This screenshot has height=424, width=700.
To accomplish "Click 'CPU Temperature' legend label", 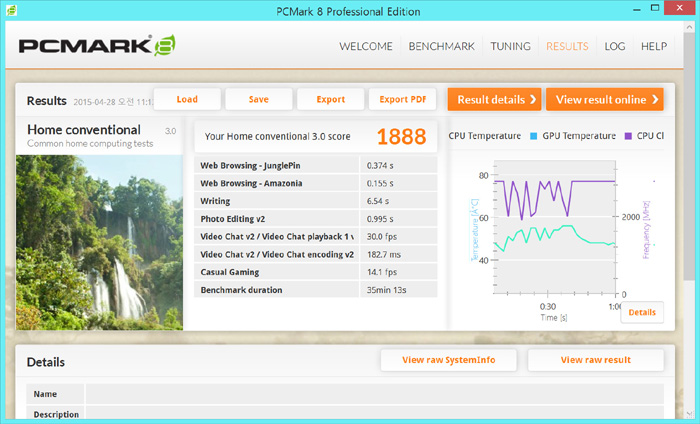I will [484, 136].
